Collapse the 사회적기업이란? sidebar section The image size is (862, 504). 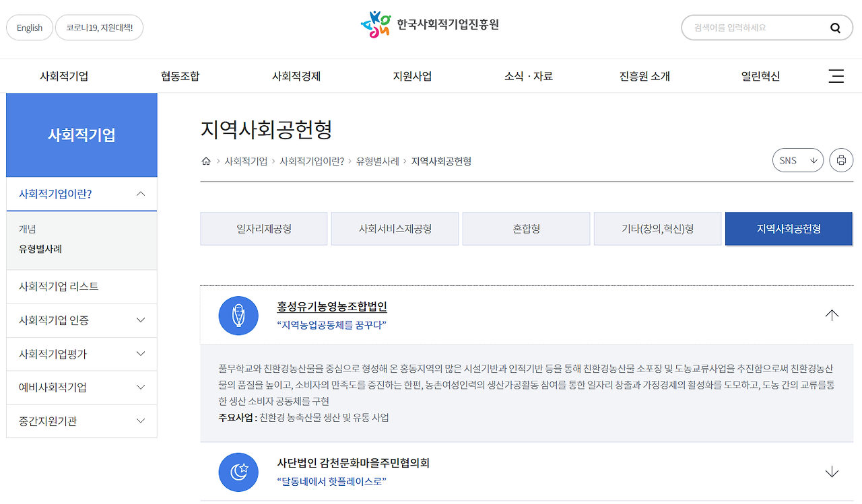click(x=81, y=194)
